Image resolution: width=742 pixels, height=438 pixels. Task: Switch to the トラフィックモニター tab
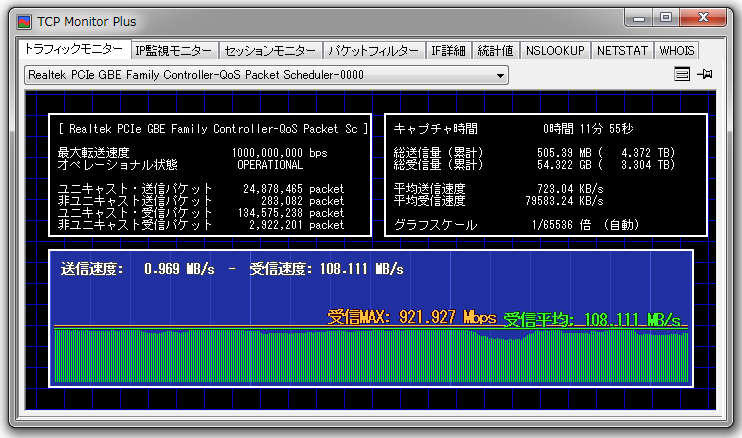point(74,50)
